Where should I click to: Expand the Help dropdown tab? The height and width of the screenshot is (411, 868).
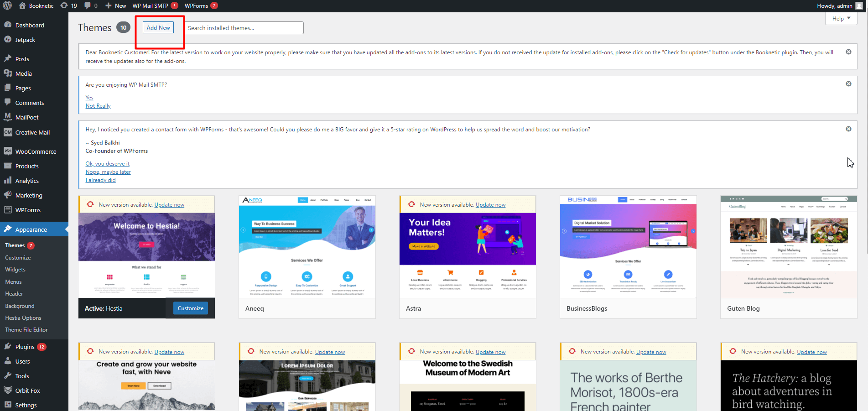841,19
